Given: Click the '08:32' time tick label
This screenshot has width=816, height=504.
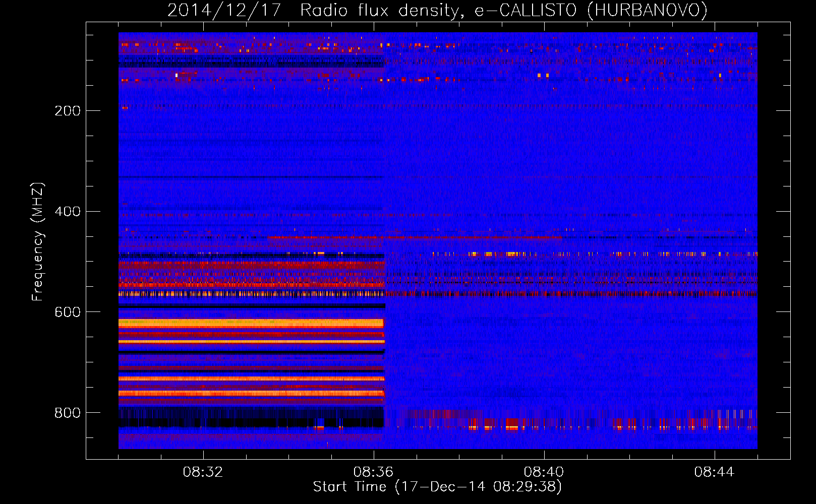Looking at the screenshot, I should (x=203, y=472).
